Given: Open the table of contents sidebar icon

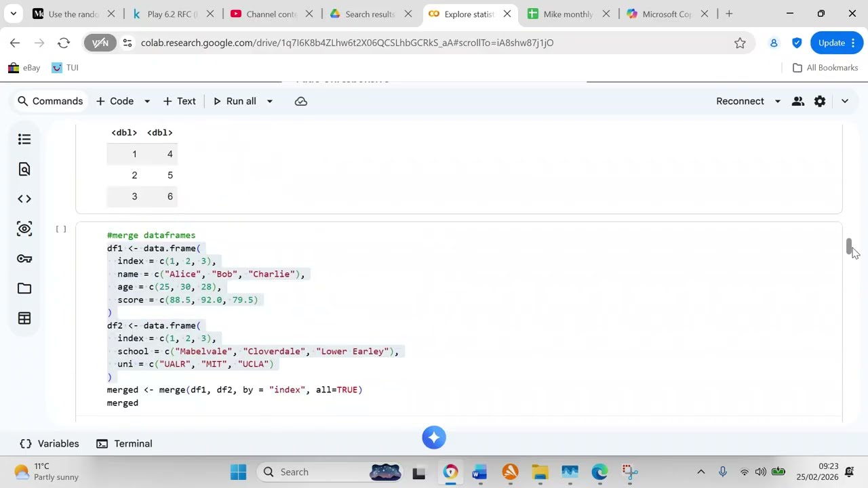Looking at the screenshot, I should (x=24, y=139).
